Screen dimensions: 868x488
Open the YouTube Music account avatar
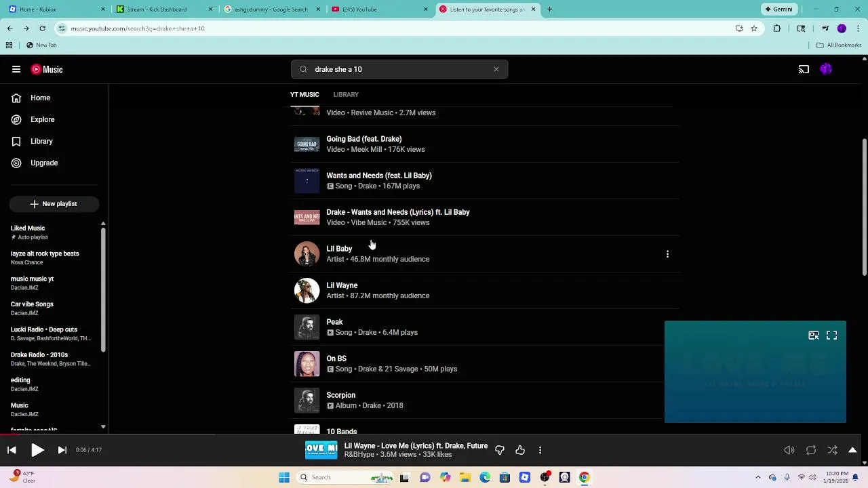(826, 69)
